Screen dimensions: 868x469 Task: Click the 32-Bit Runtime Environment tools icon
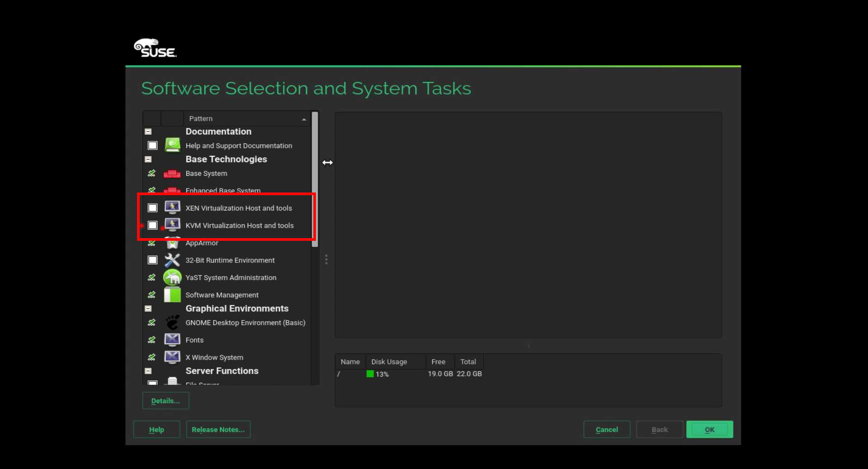tap(172, 260)
